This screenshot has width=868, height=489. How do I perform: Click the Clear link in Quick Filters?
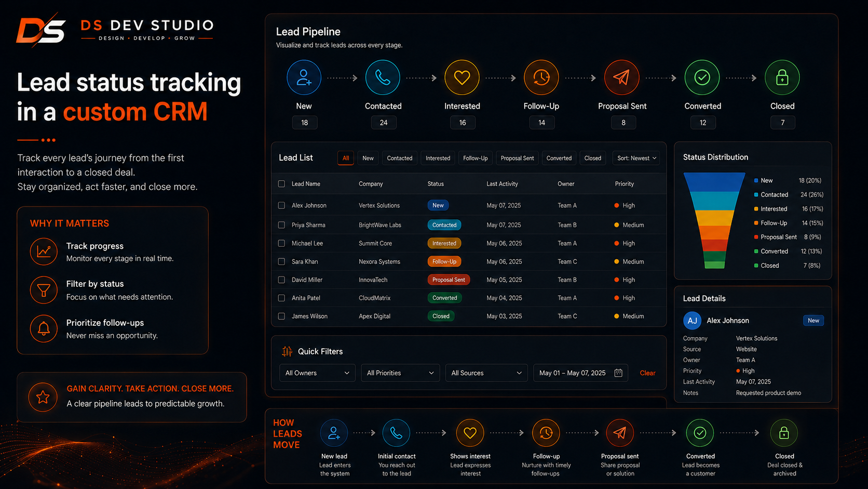tap(647, 373)
